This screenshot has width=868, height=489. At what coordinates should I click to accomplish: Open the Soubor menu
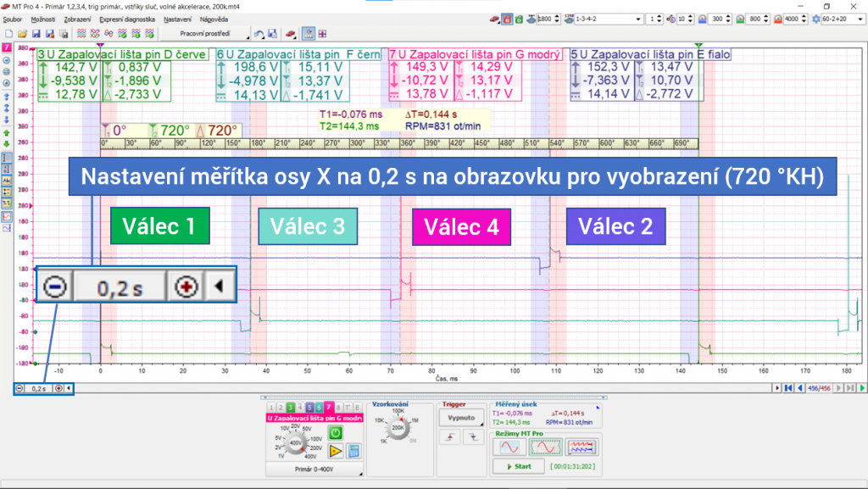point(13,19)
